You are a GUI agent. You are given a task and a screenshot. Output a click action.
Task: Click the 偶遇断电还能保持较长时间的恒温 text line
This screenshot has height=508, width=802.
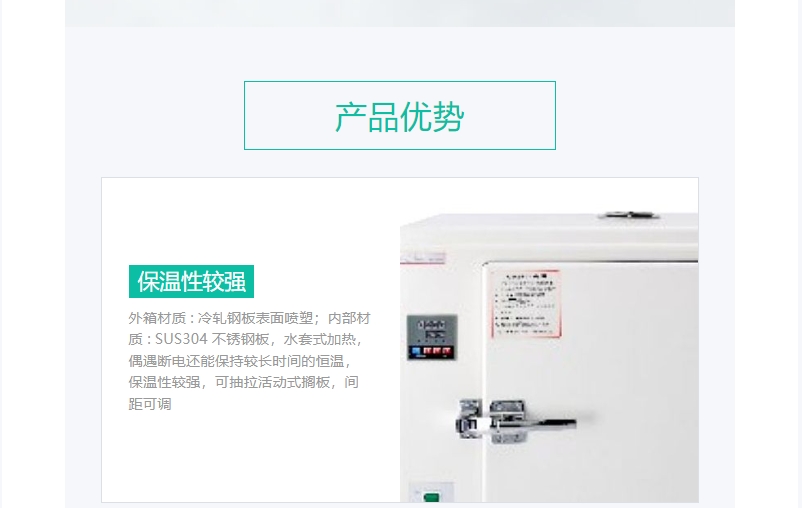pos(239,361)
